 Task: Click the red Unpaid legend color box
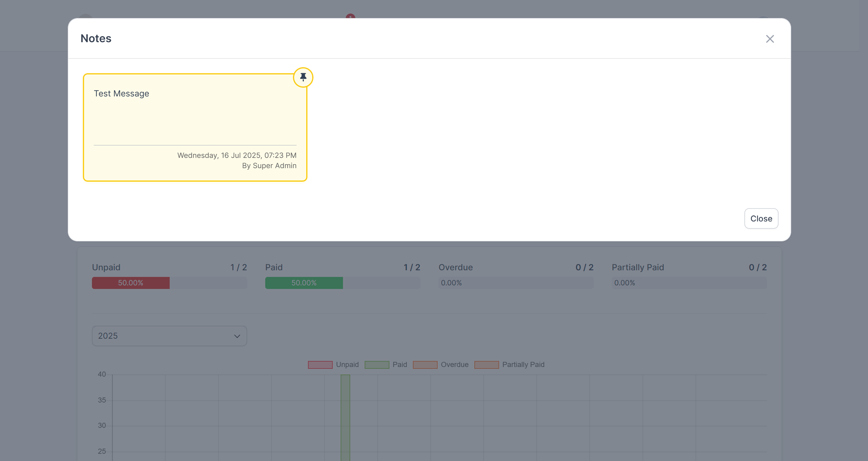tap(320, 365)
